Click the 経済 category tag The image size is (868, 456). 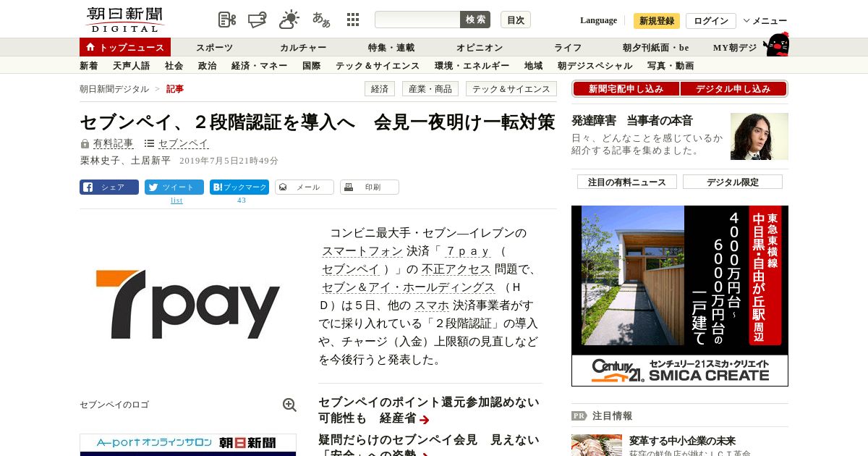pos(379,89)
